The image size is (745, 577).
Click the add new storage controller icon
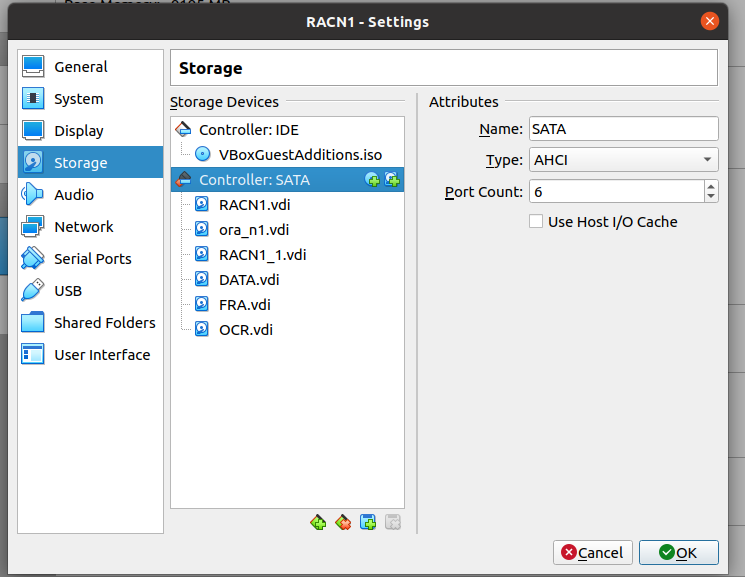pyautogui.click(x=318, y=522)
